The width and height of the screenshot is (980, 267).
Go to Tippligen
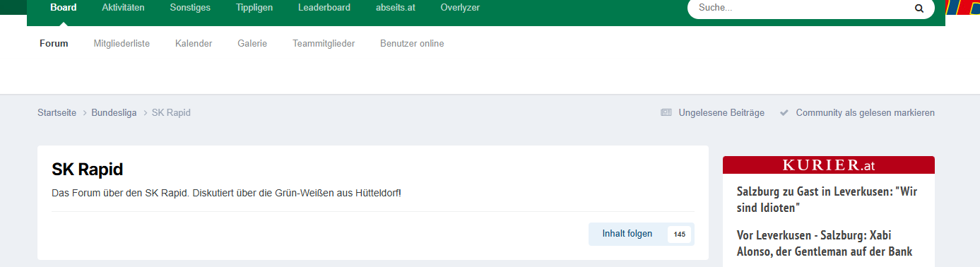(x=254, y=8)
